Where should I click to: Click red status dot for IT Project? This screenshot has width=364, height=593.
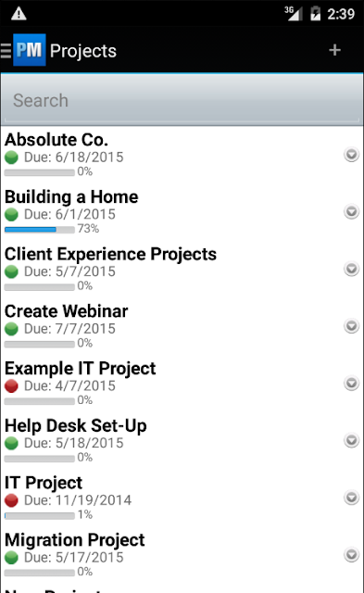click(11, 500)
